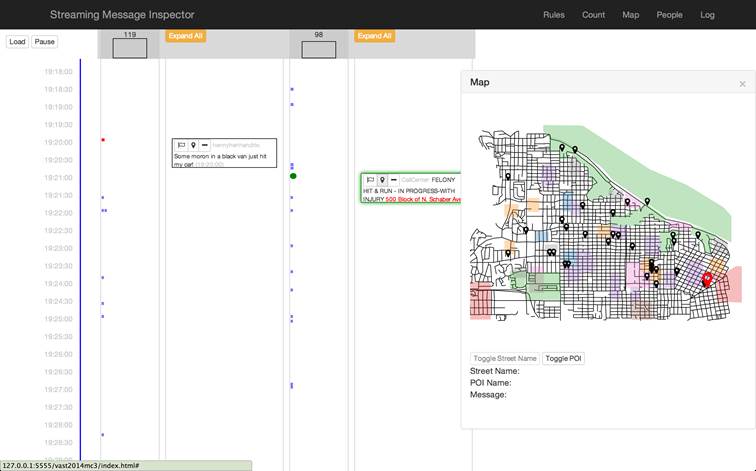Show location pin for the black van message

[193, 145]
